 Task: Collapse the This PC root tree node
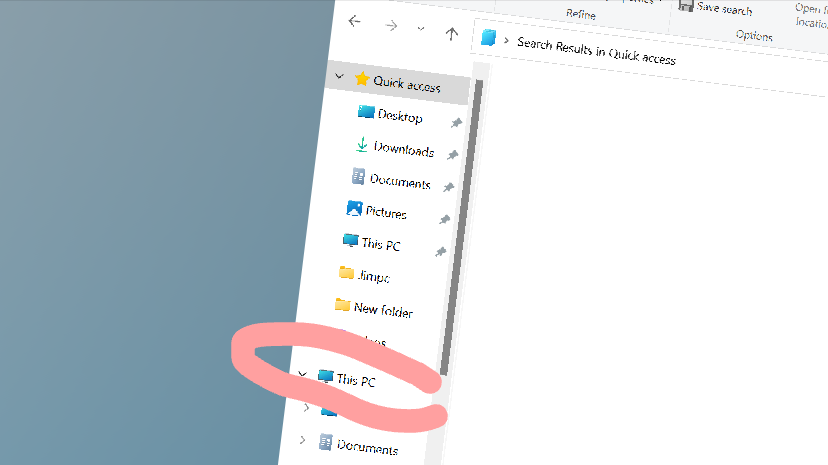302,374
